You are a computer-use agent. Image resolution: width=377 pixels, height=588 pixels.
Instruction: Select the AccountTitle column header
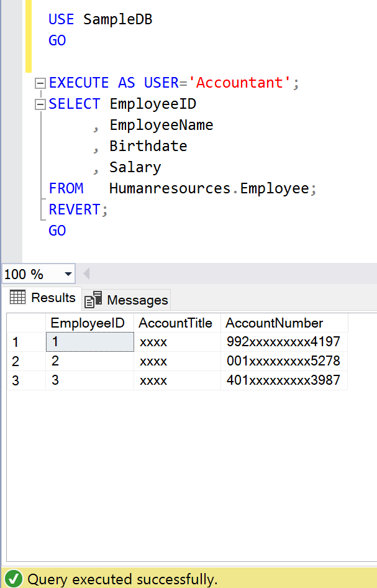coord(176,323)
